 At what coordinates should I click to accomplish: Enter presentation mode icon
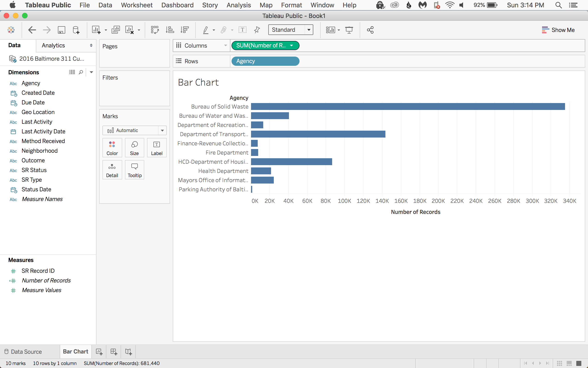tap(349, 30)
